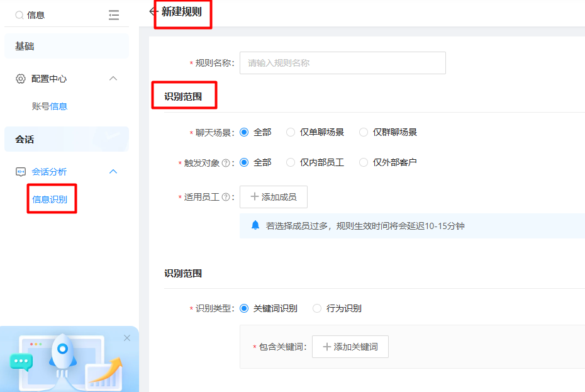Collapse the 配置中心 menu chevron

click(x=113, y=79)
